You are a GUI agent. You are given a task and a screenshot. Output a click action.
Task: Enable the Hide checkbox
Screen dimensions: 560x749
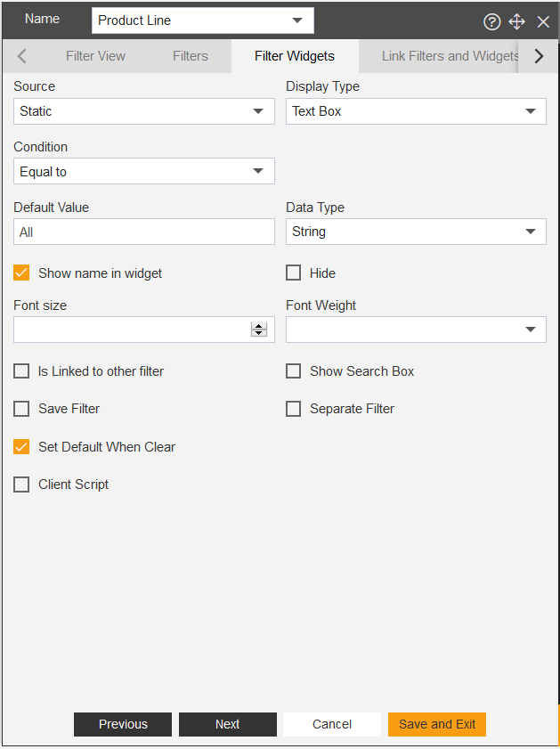coord(293,273)
